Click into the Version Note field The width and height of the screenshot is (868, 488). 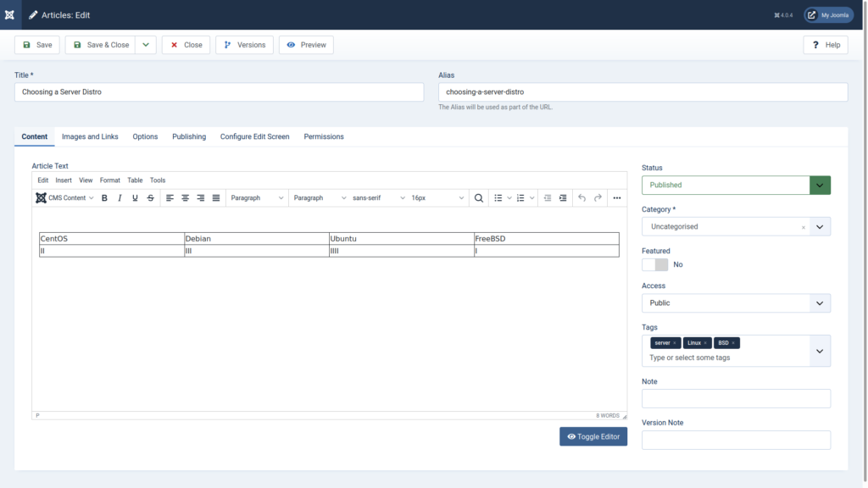click(x=736, y=440)
